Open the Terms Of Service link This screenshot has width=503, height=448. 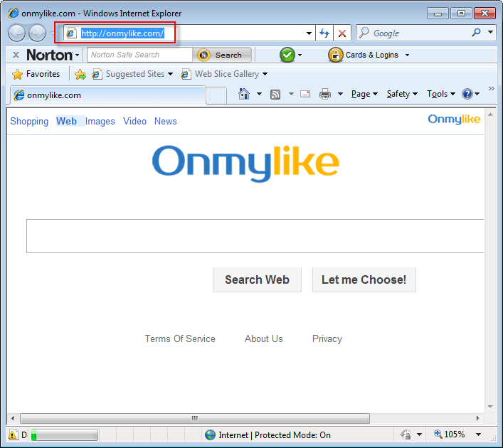(180, 338)
